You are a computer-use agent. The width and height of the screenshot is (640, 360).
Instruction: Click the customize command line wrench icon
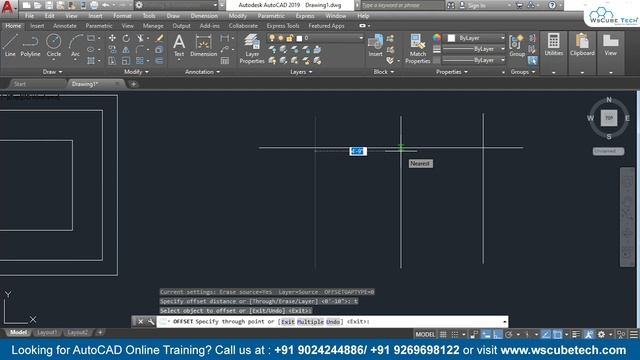(151, 322)
